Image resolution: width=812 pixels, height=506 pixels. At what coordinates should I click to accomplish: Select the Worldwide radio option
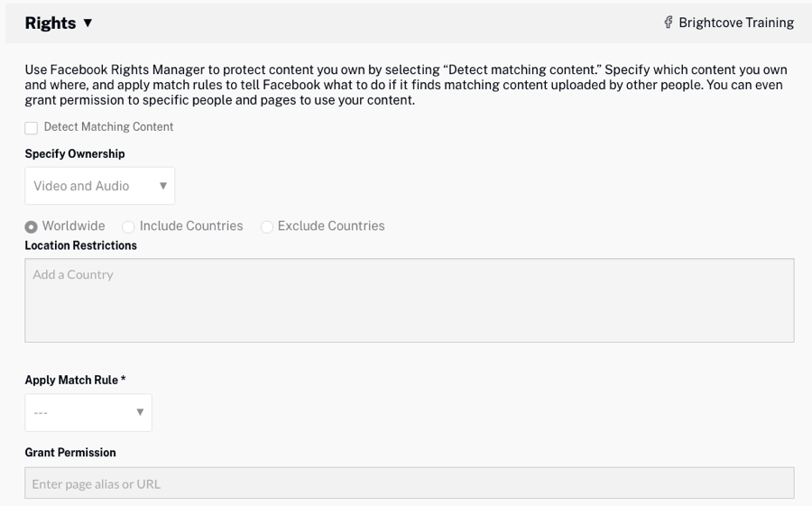click(31, 226)
